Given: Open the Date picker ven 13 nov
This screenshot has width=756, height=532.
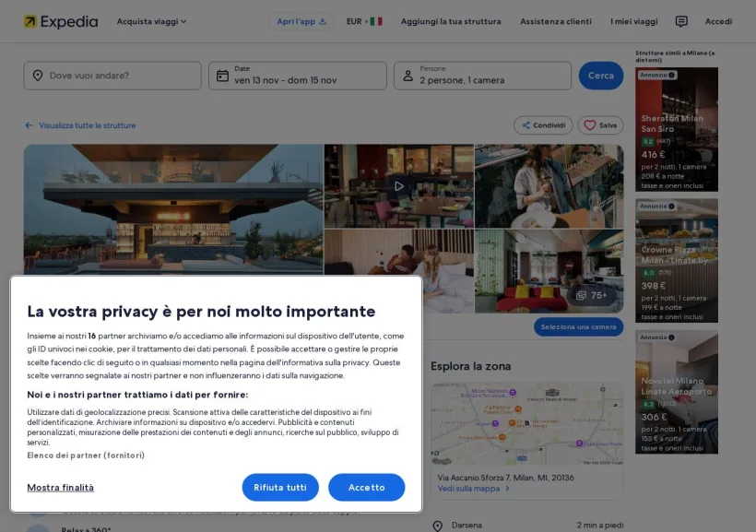Looking at the screenshot, I should coord(298,76).
